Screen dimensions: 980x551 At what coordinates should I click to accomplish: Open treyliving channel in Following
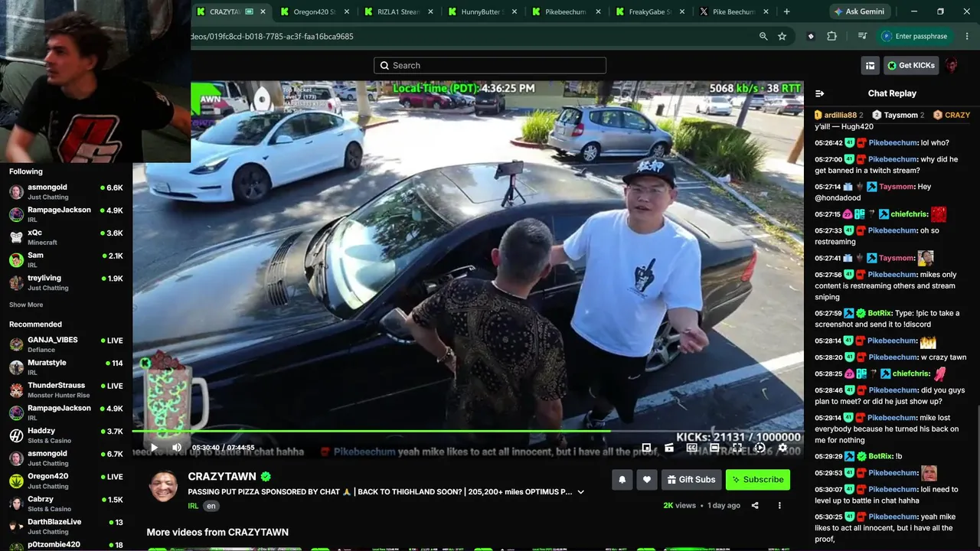coord(66,282)
